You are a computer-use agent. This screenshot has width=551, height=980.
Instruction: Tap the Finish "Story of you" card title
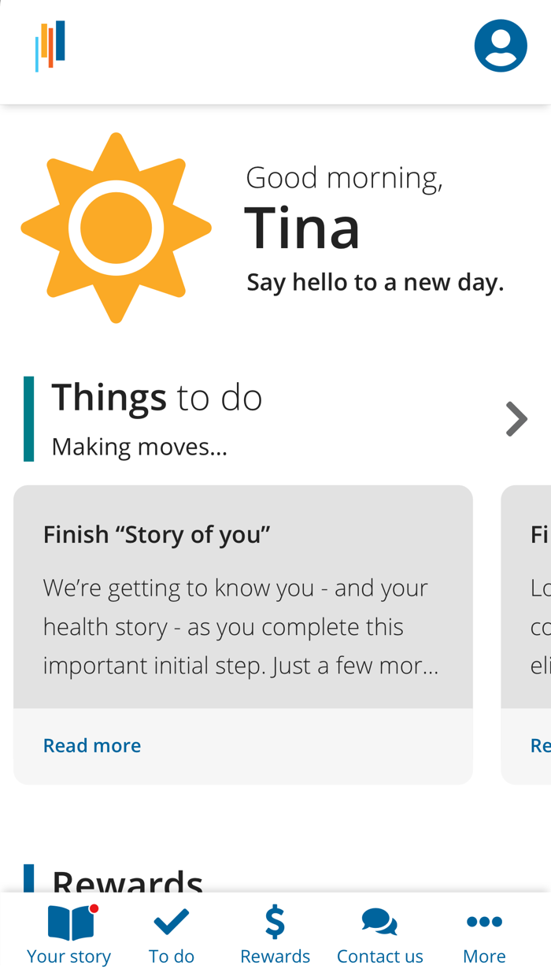point(157,534)
